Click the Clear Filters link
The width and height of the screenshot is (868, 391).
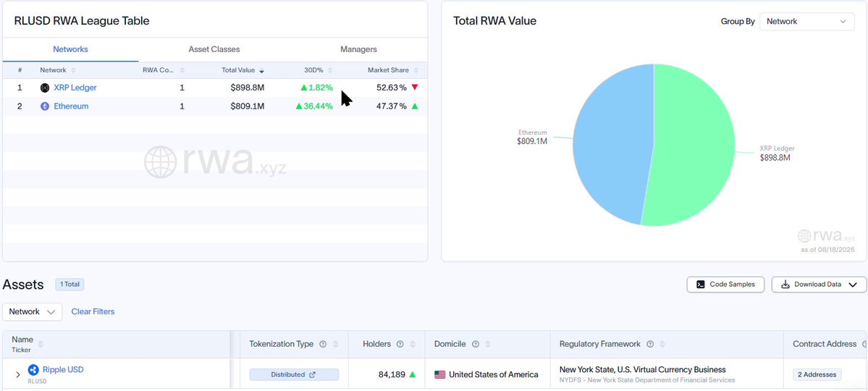tap(93, 312)
